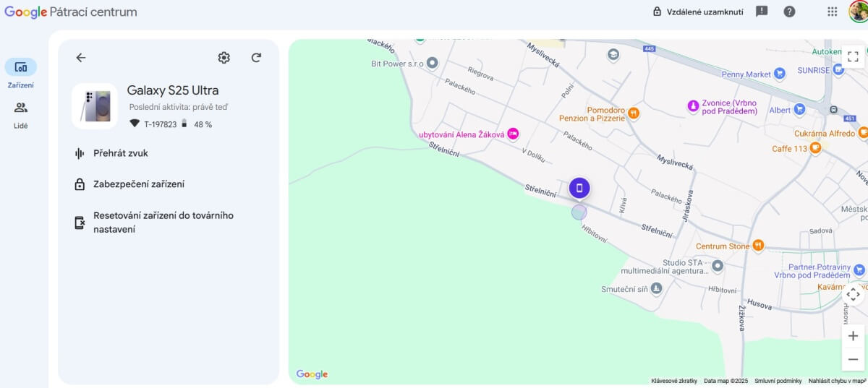This screenshot has height=388, width=868.
Task: Select Přehrát zvuk option
Action: coord(111,153)
